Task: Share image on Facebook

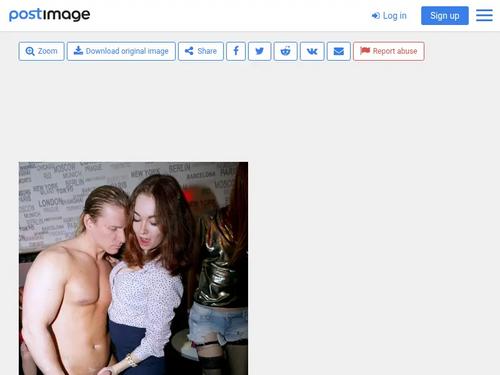Action: [236, 51]
